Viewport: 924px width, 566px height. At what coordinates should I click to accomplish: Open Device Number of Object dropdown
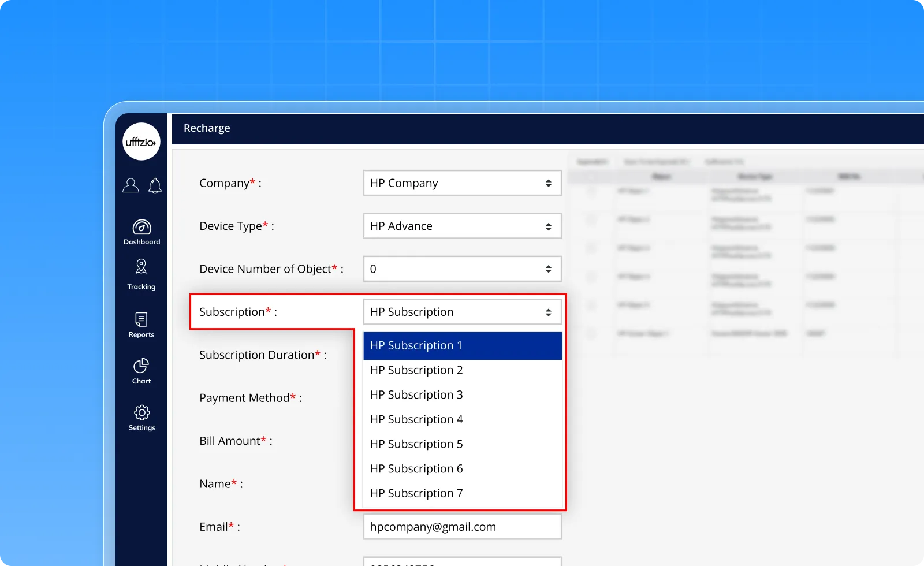click(x=462, y=269)
